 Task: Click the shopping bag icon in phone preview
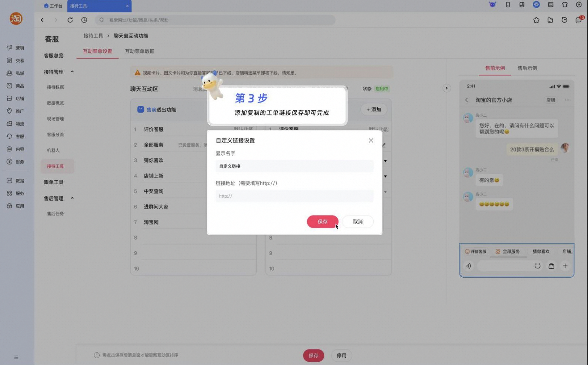tap(551, 266)
